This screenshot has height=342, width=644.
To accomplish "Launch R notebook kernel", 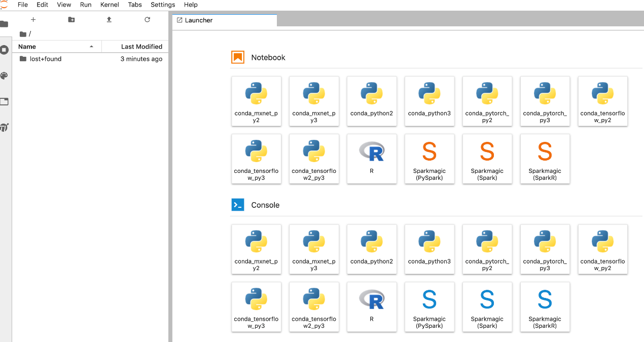I will coord(371,158).
